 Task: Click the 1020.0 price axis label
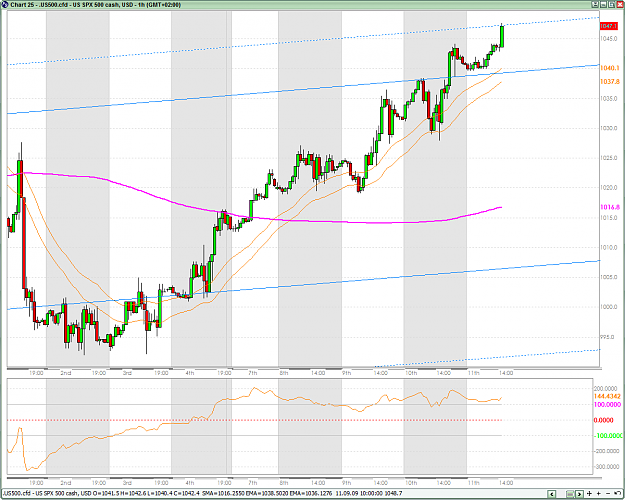coord(609,188)
